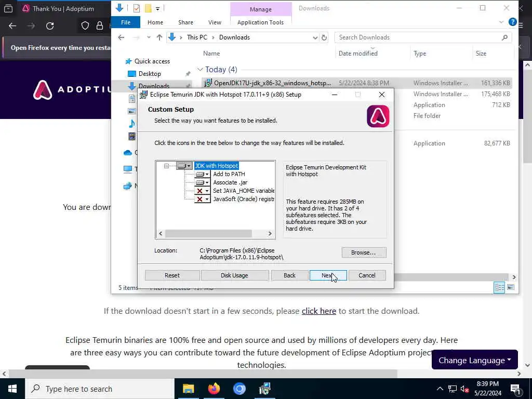
Task: Refresh the Downloads folder in Explorer
Action: tap(324, 37)
